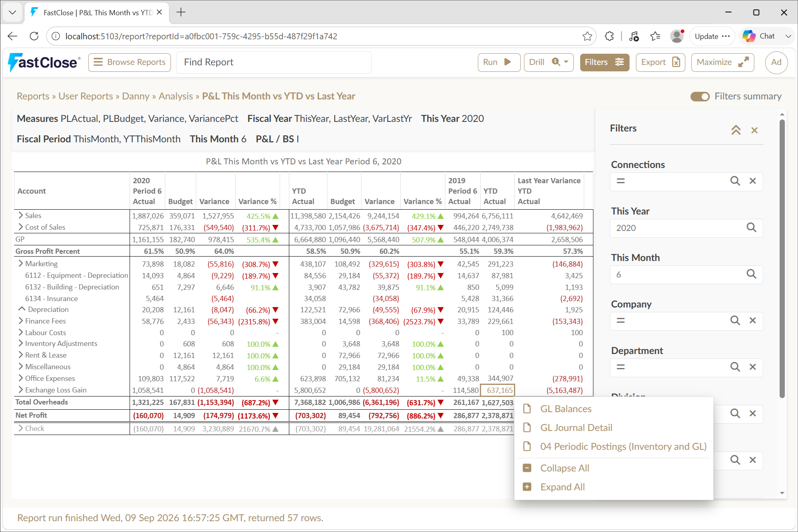Open the User Reports breadcrumb link
The height and width of the screenshot is (532, 798).
coord(85,96)
